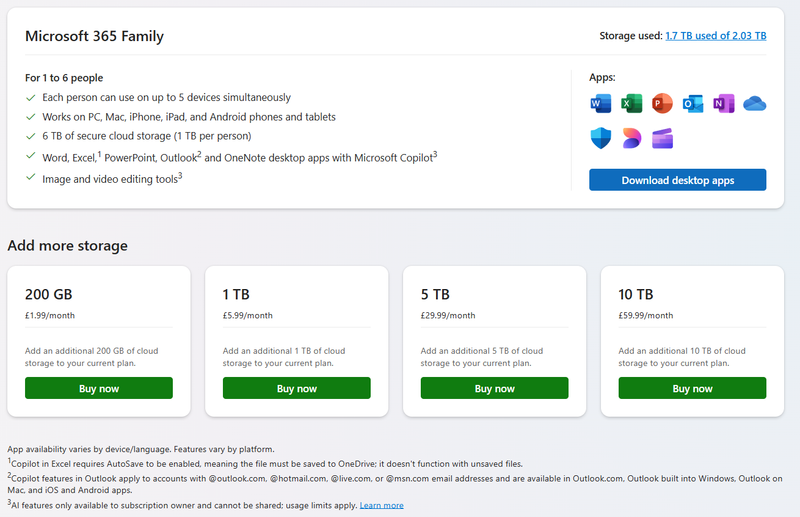The width and height of the screenshot is (800, 517).
Task: Click the Microsoft 365 Family heading
Action: coord(94,37)
